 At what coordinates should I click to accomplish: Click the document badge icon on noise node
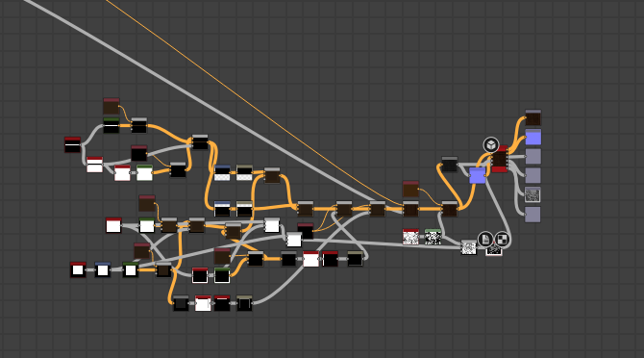(x=485, y=239)
